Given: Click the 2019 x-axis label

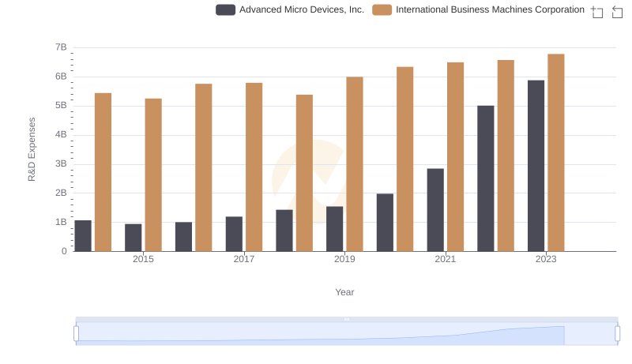Looking at the screenshot, I should [344, 259].
